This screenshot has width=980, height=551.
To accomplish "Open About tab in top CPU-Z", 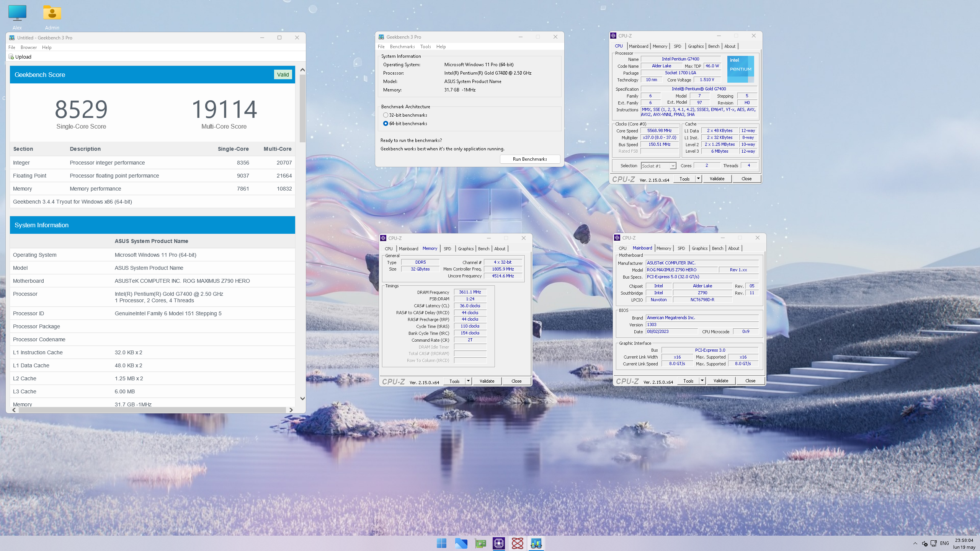I will coord(730,46).
